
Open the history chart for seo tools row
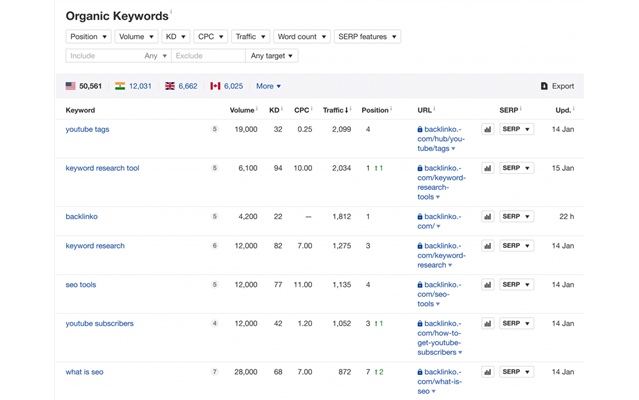[x=488, y=285]
